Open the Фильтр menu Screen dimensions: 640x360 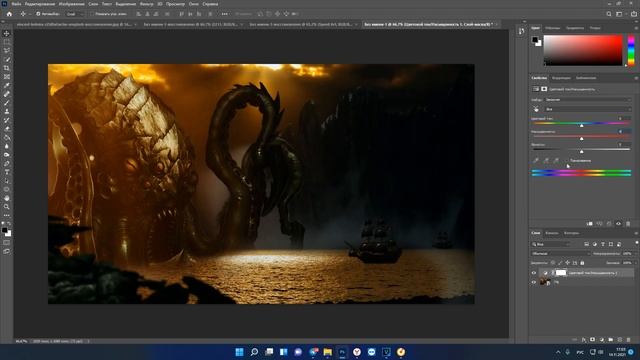147,4
